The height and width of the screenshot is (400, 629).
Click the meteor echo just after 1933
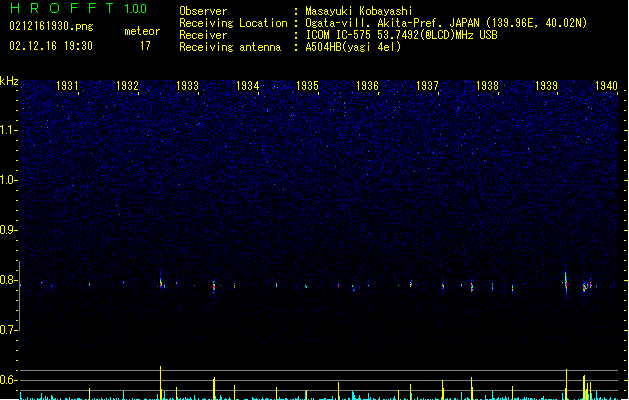[x=214, y=287]
